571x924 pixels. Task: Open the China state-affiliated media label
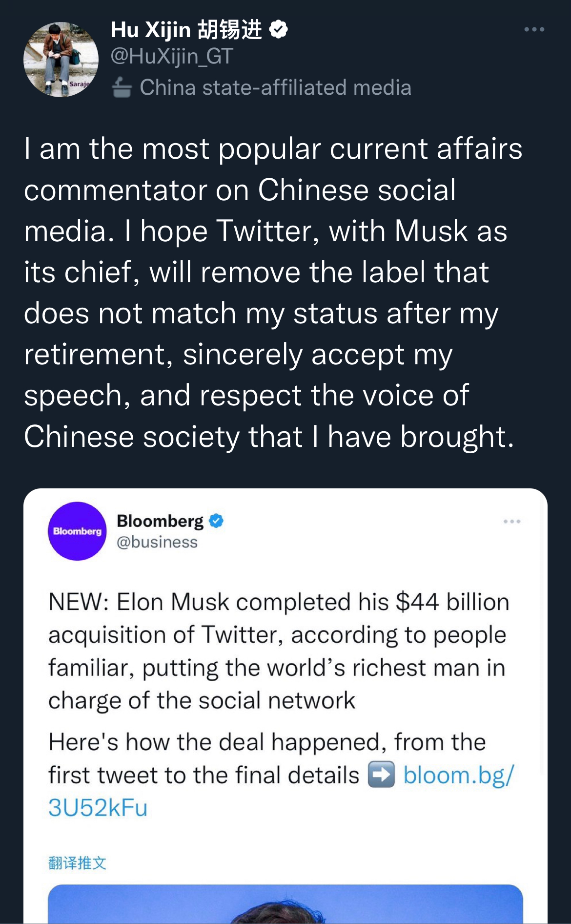[275, 88]
